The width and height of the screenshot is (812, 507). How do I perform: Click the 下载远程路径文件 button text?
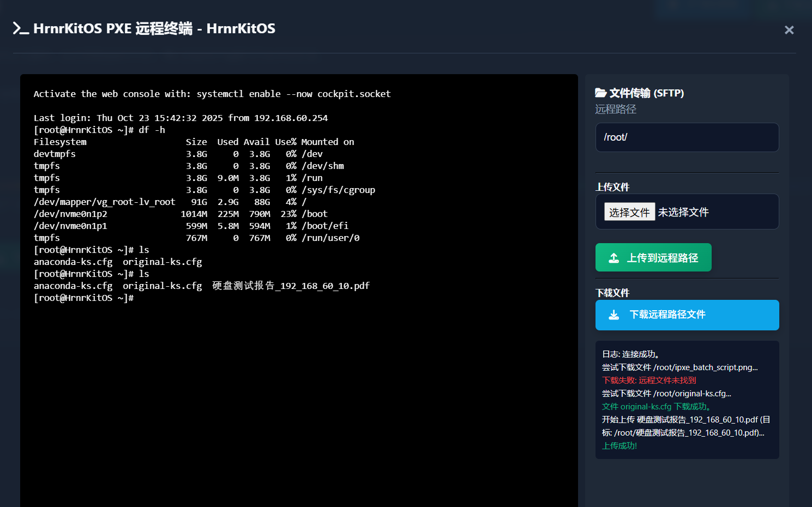tap(667, 315)
